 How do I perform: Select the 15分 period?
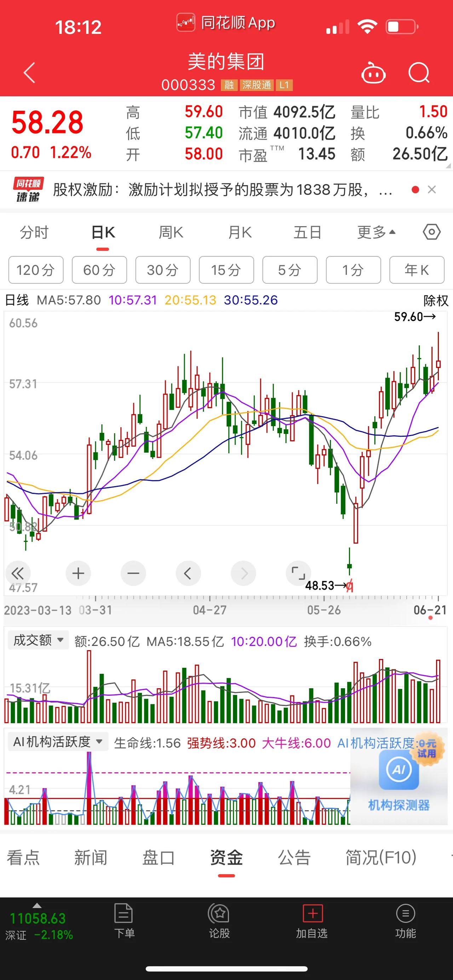[226, 270]
